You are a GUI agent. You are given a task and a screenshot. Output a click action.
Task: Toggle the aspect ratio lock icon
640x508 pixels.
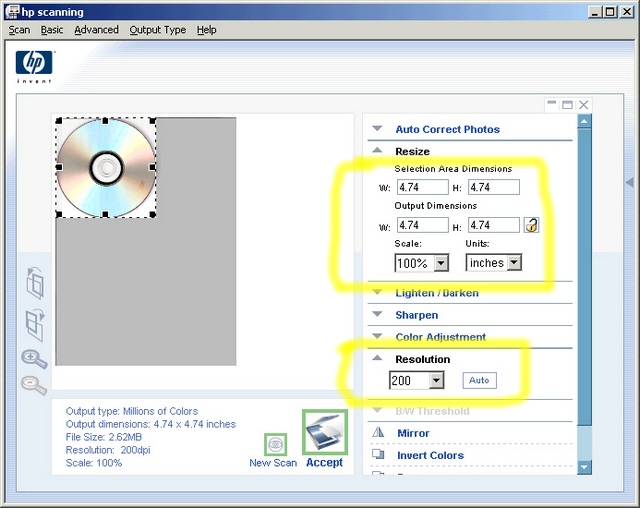click(x=531, y=225)
